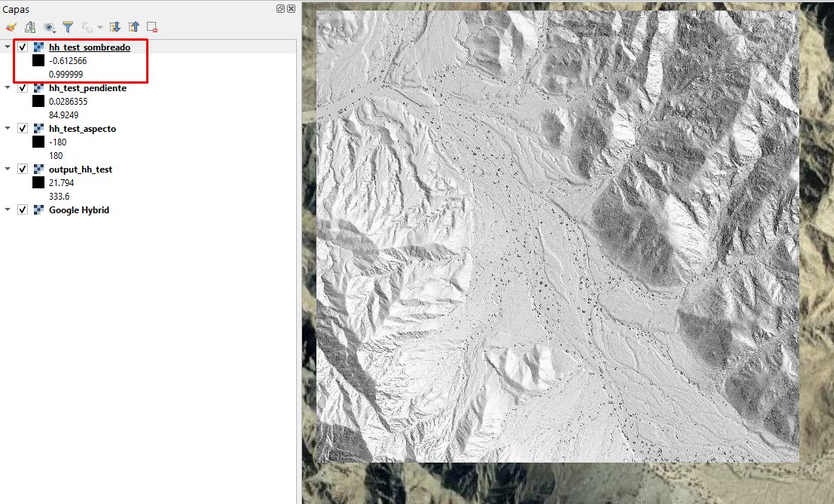The height and width of the screenshot is (504, 834).
Task: Select the Filter Legend funnel icon
Action: [68, 26]
